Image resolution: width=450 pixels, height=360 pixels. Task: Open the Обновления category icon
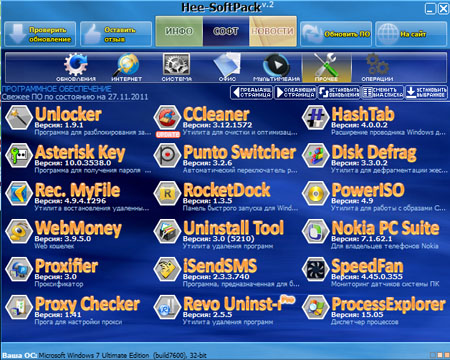pos(76,67)
